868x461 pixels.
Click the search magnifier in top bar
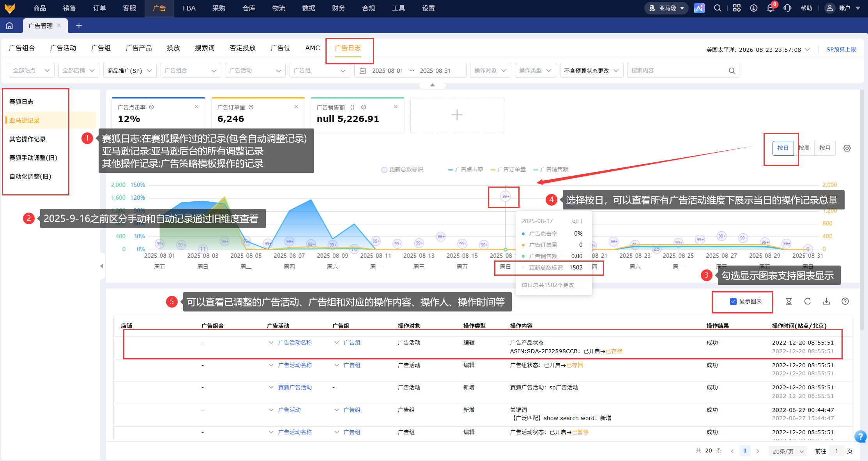(x=718, y=8)
